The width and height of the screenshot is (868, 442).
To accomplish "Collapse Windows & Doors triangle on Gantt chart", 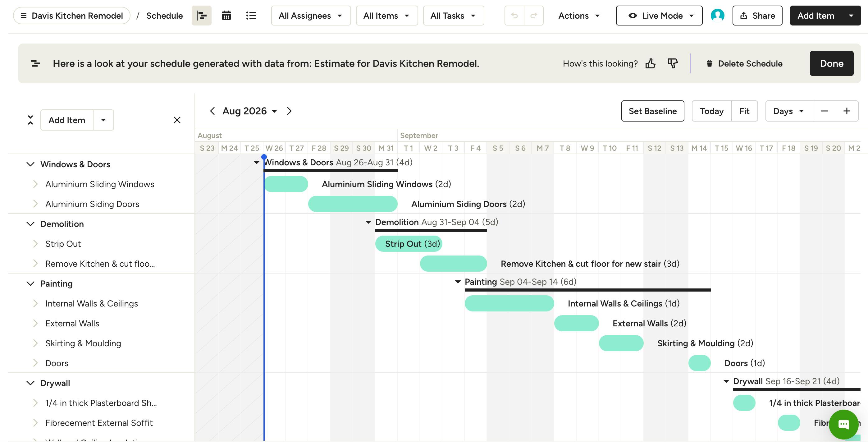I will [256, 163].
